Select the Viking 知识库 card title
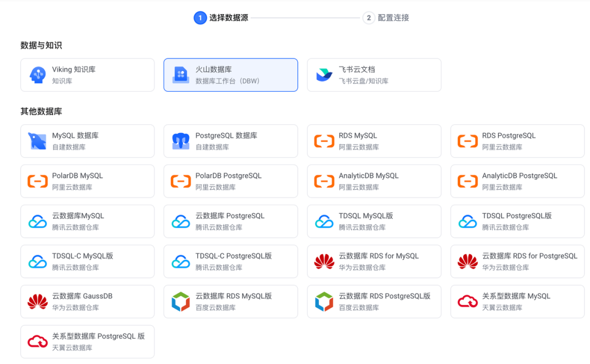This screenshot has height=364, width=590. pyautogui.click(x=74, y=69)
